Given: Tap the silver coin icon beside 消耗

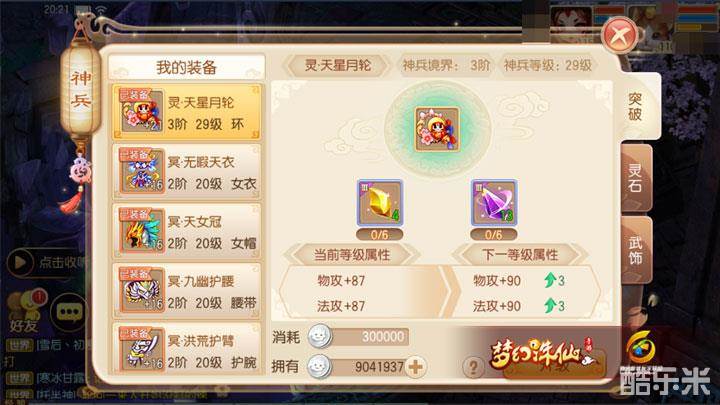Looking at the screenshot, I should click(319, 337).
